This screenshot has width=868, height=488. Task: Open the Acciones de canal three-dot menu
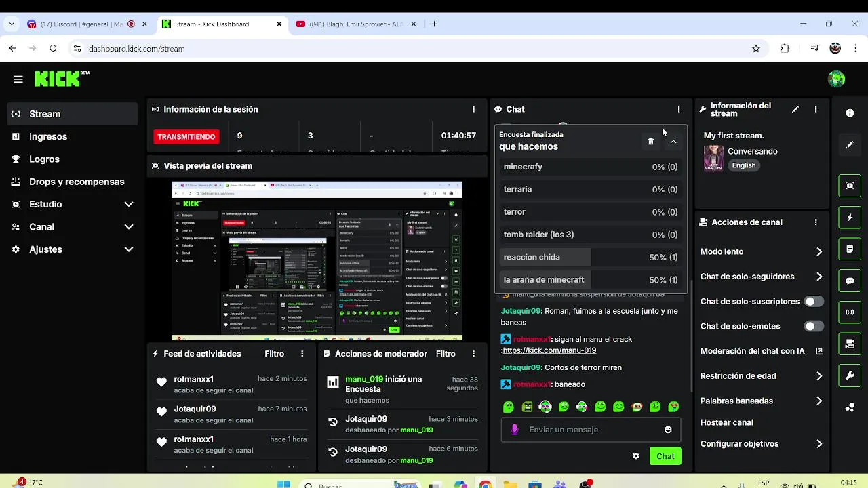pyautogui.click(x=816, y=222)
